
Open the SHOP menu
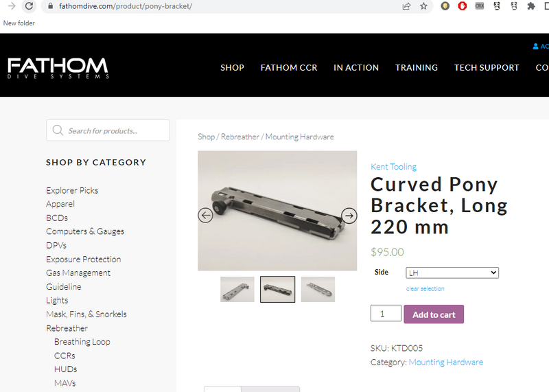tap(232, 67)
